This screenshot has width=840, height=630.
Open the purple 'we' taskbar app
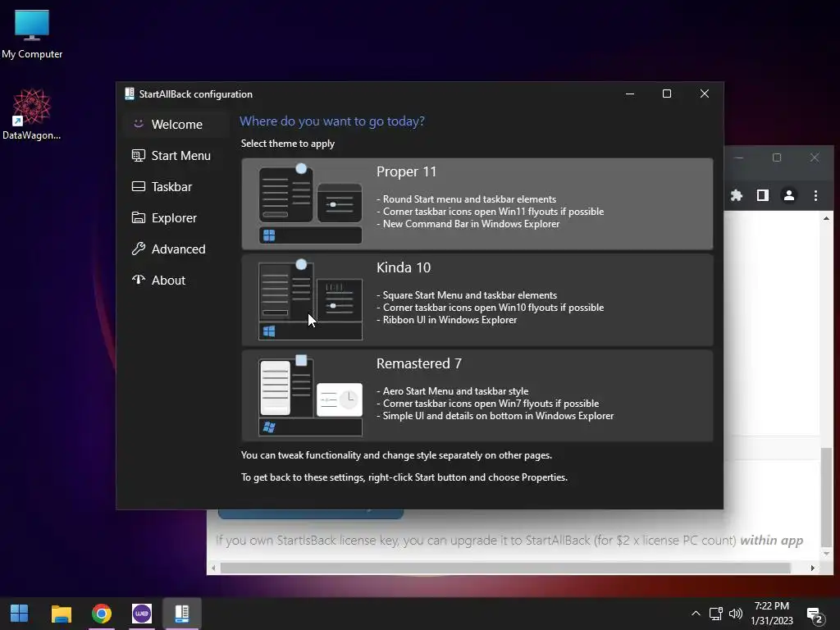[x=142, y=614]
